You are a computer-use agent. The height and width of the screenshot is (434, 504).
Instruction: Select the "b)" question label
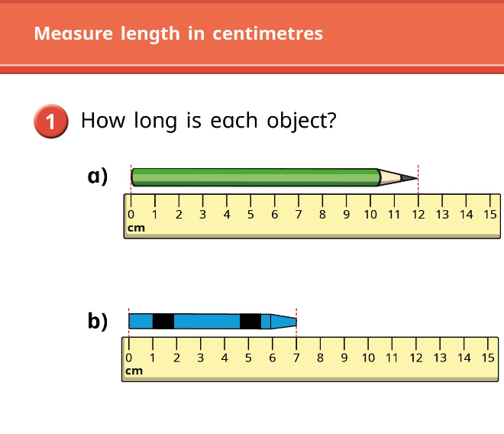click(x=98, y=322)
